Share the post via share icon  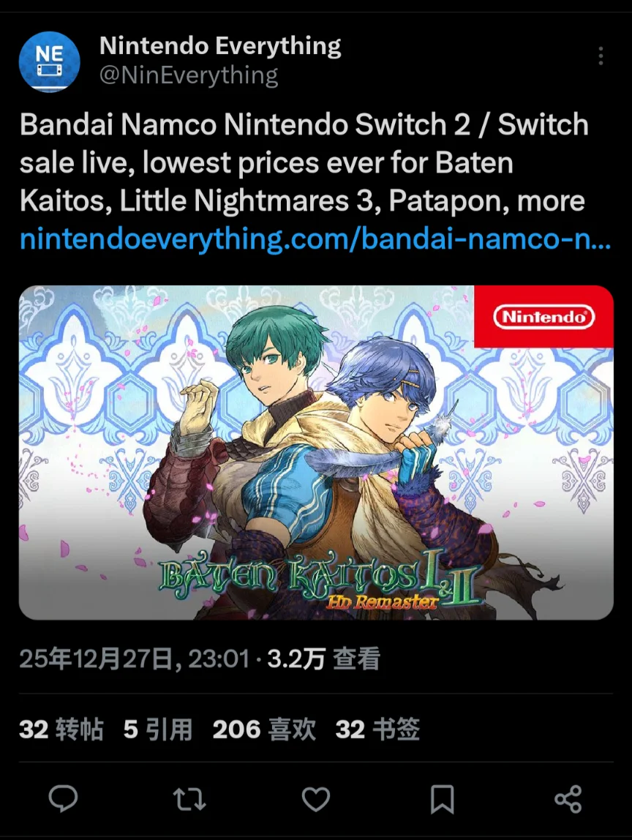[568, 799]
